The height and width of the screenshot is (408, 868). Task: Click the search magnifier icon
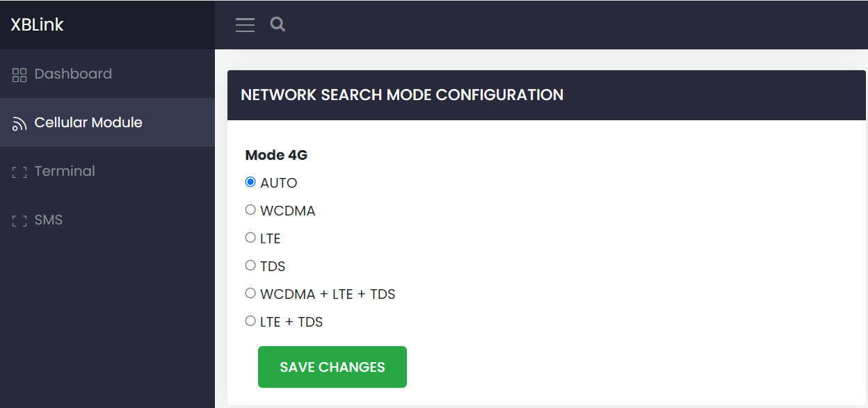(278, 24)
